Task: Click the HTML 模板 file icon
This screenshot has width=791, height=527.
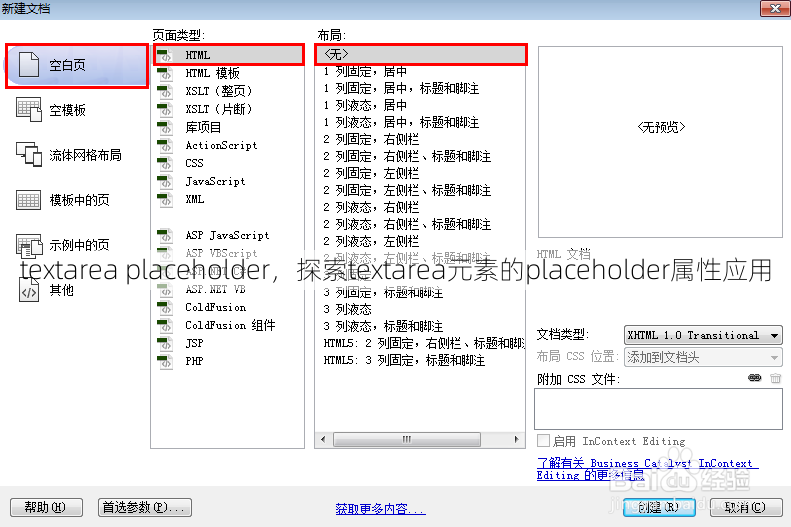Action: tap(164, 73)
